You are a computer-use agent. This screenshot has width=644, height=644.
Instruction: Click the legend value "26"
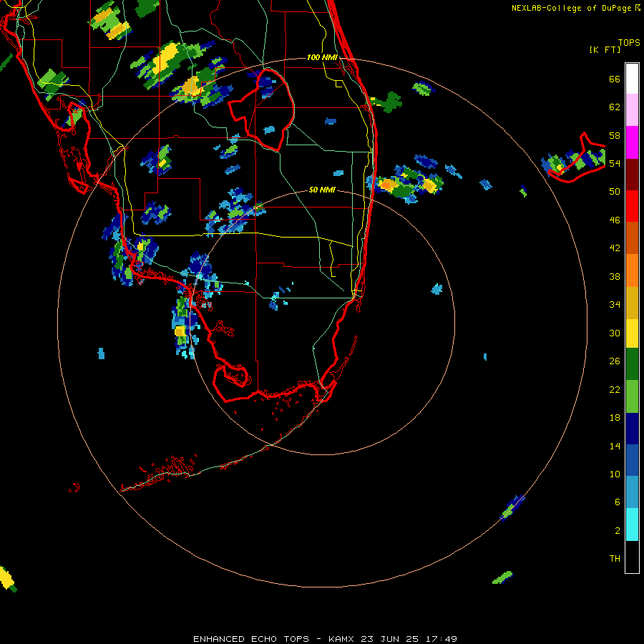[x=615, y=361]
